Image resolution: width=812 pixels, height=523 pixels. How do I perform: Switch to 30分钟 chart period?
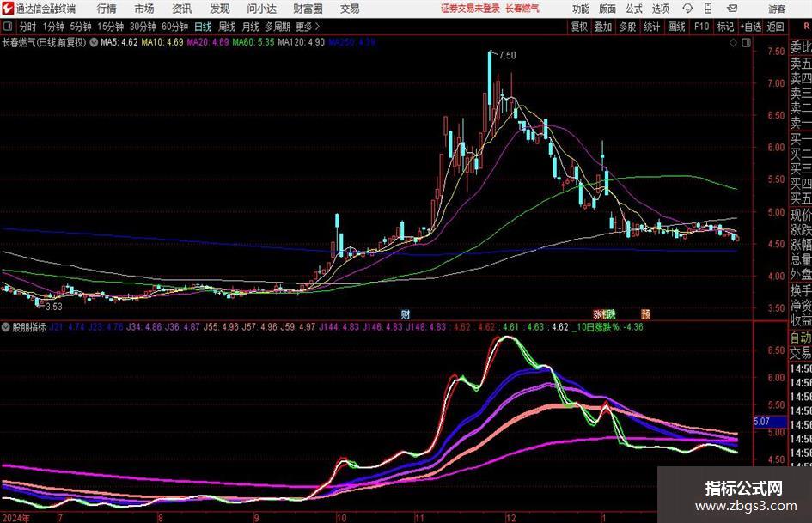coord(143,27)
